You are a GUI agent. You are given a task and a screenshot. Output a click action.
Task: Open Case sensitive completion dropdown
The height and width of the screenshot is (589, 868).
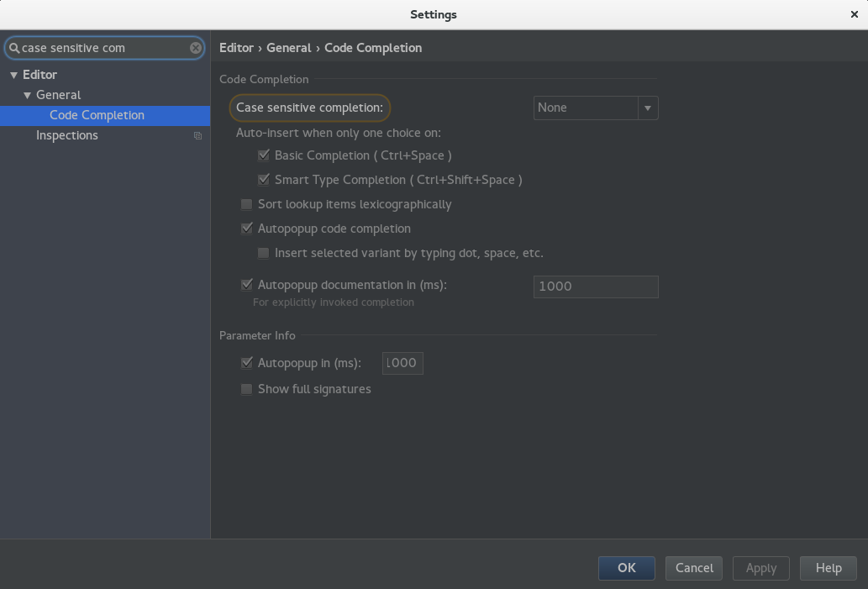[x=595, y=108]
